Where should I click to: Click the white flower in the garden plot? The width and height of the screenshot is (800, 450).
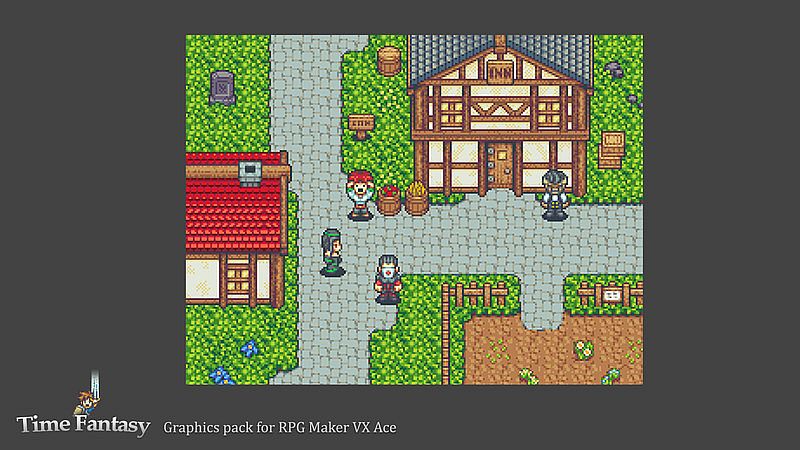pos(584,350)
